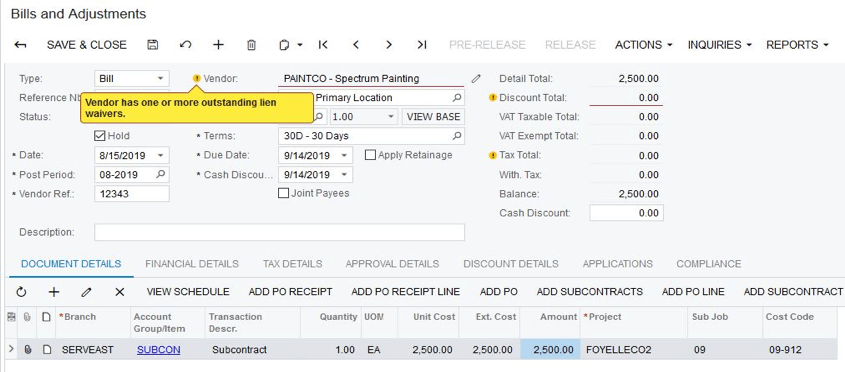Click the Tax Total warning icon
The image size is (845, 372).
(x=493, y=156)
